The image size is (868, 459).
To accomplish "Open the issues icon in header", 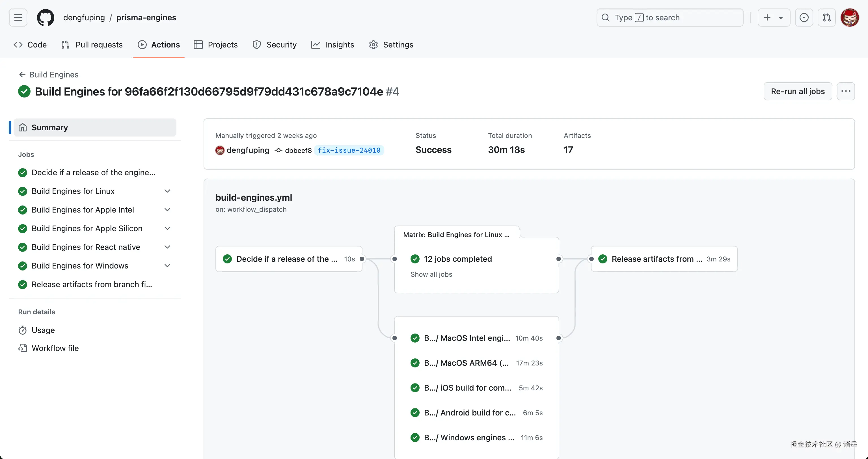I will click(x=804, y=18).
